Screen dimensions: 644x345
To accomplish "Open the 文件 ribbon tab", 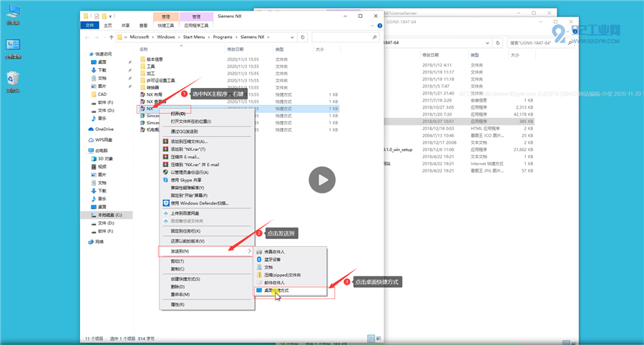I will click(90, 26).
